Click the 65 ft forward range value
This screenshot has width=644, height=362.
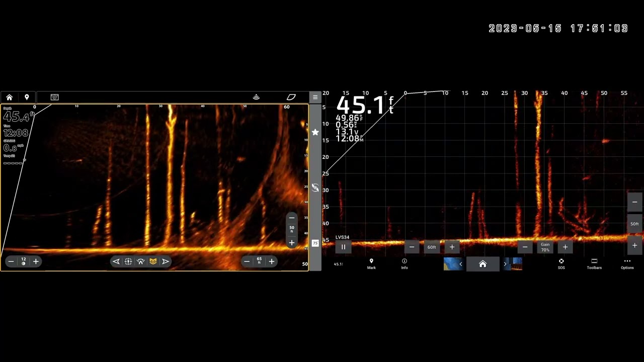coord(259,261)
